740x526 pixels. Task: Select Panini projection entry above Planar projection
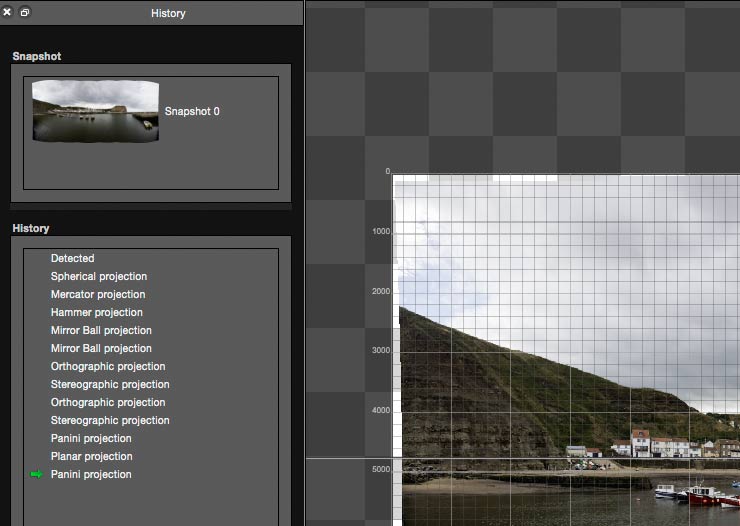pos(91,438)
